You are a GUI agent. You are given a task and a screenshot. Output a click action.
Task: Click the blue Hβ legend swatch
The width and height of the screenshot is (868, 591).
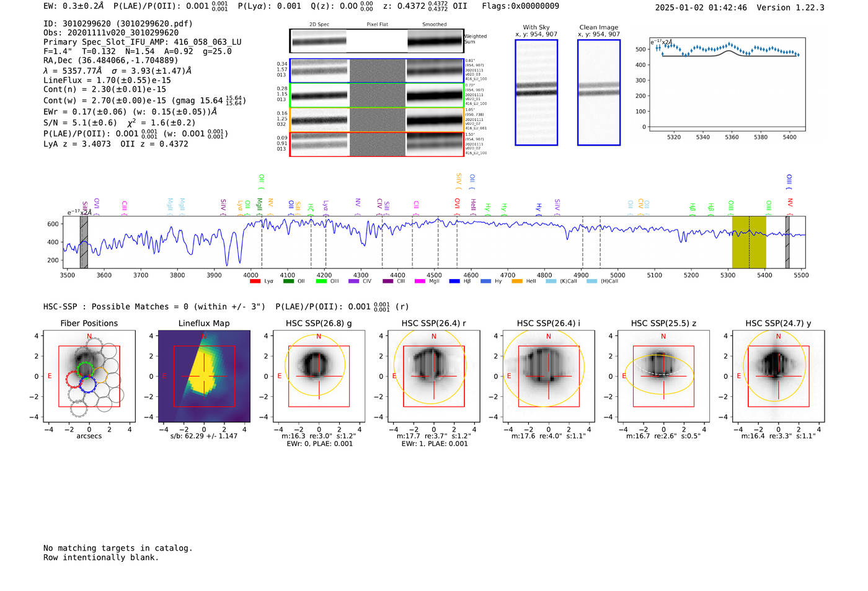[x=454, y=282]
